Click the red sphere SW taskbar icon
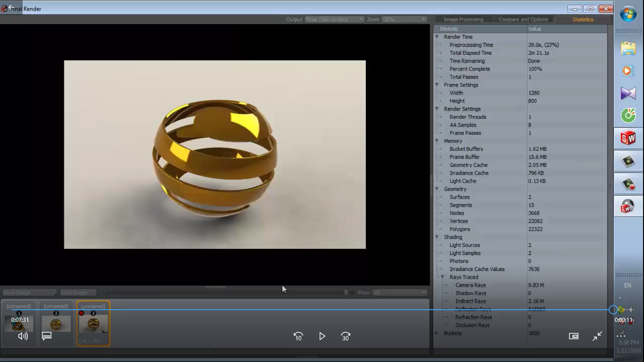Screen dimensions: 644x362 [x=628, y=206]
